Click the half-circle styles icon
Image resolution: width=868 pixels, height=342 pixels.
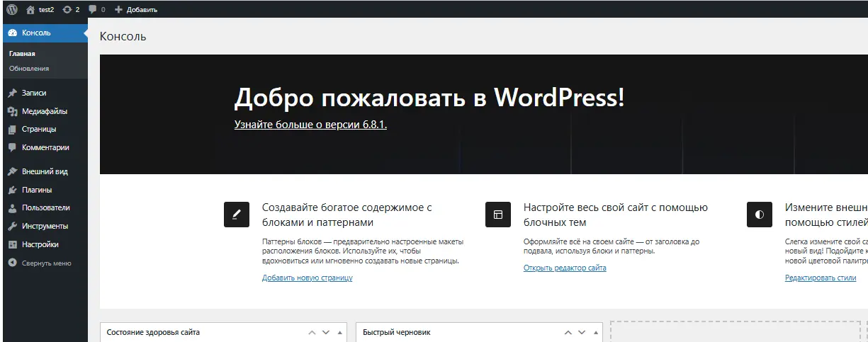[760, 215]
